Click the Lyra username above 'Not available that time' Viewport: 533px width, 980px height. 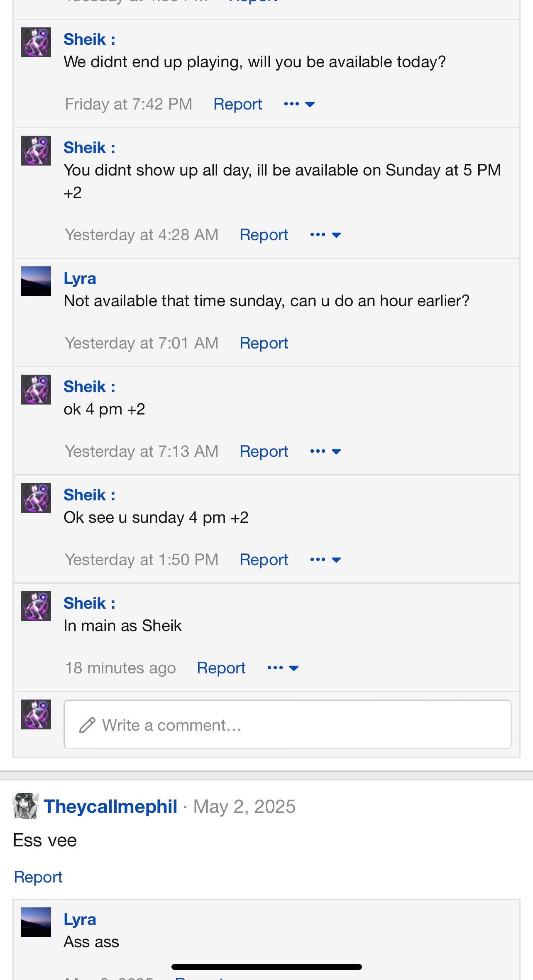point(80,278)
